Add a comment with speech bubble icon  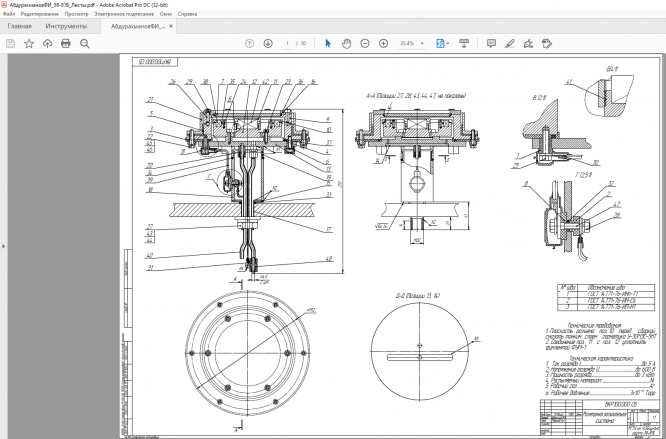click(x=491, y=44)
